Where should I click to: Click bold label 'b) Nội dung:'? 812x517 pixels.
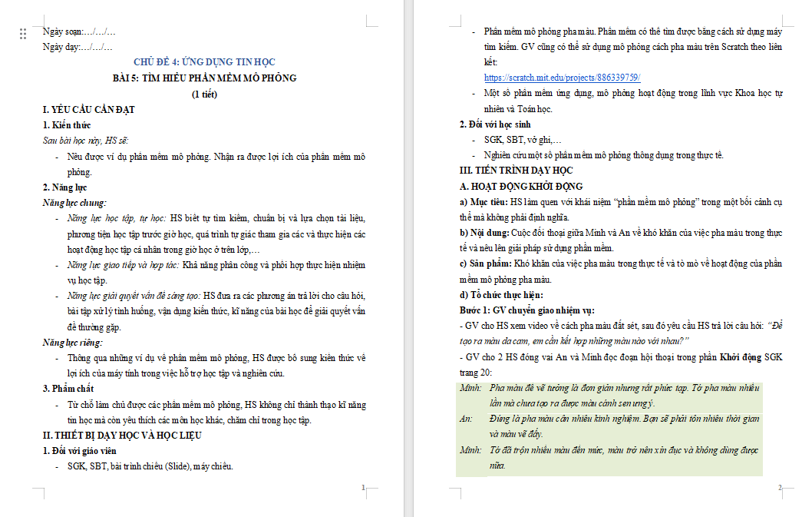(x=484, y=233)
